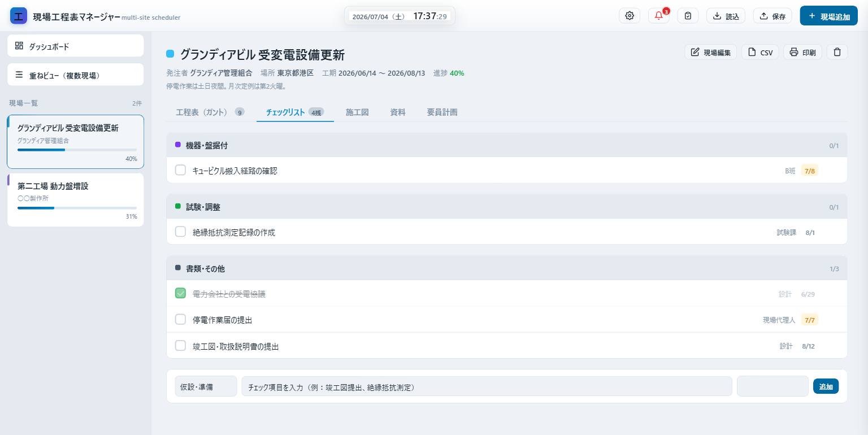868x435 pixels.
Task: Open notifications bell with 3 badge
Action: (659, 16)
